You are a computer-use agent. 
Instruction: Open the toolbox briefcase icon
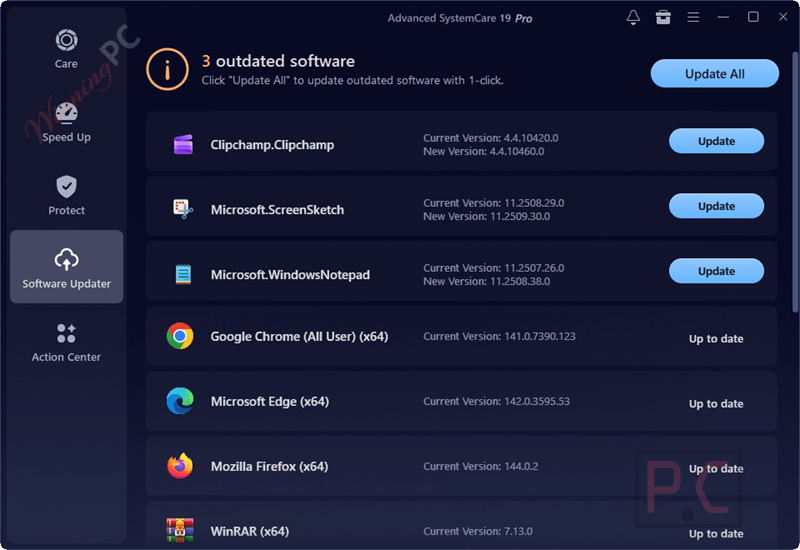click(x=663, y=17)
